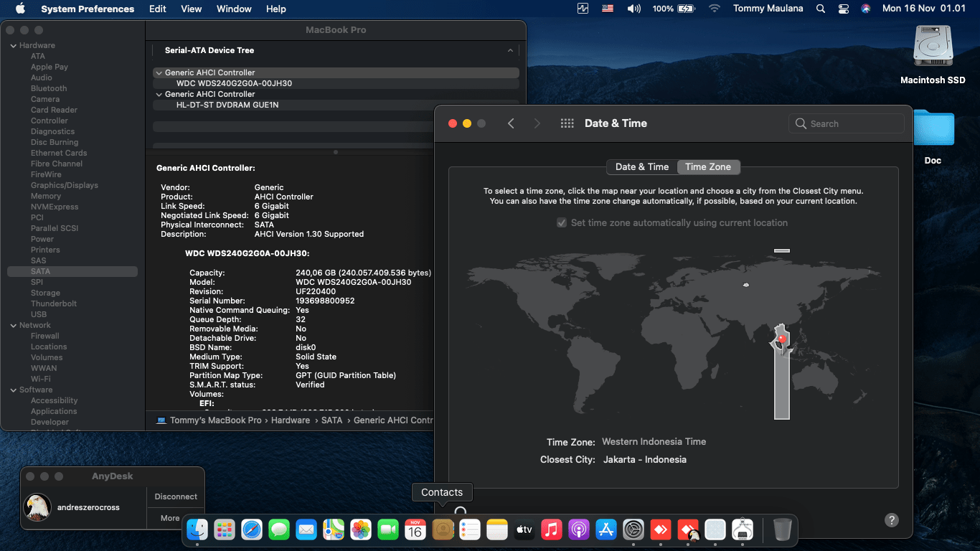Open the View menu
980x551 pixels.
pyautogui.click(x=192, y=9)
